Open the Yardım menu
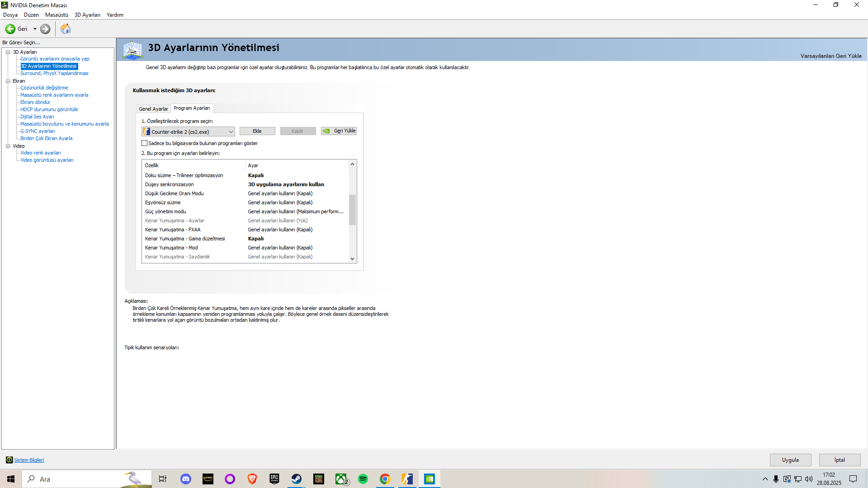 click(115, 15)
